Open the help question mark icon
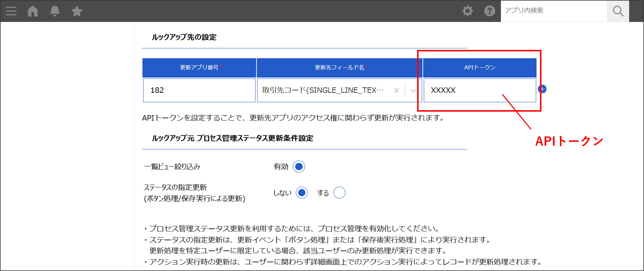 pos(489,11)
